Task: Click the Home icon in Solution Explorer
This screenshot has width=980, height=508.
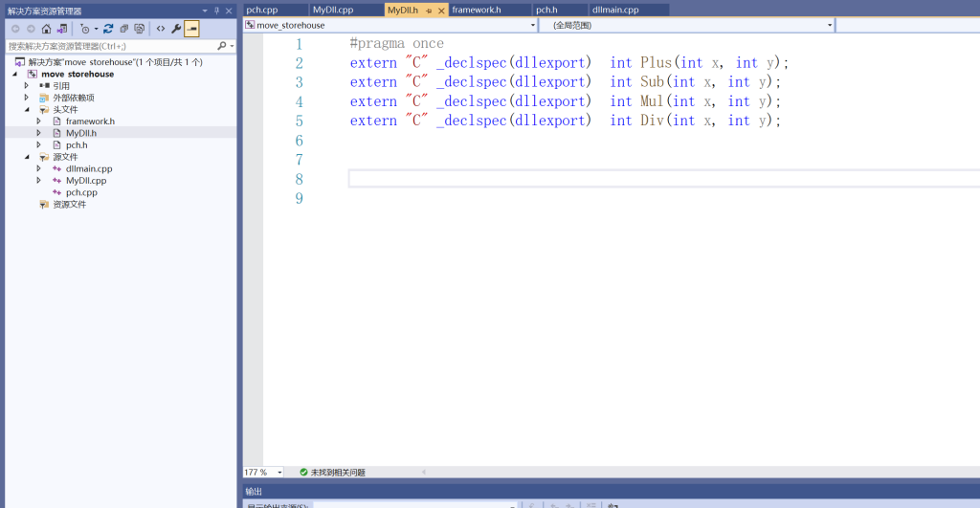Action: [46, 29]
